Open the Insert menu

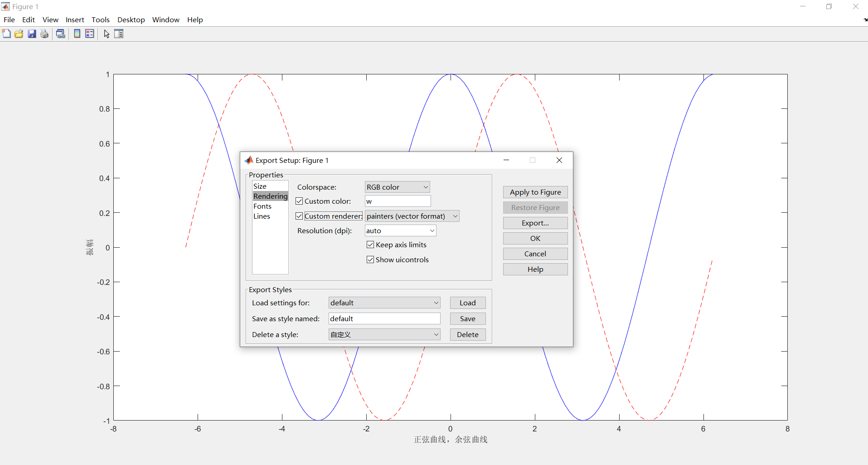click(x=75, y=20)
